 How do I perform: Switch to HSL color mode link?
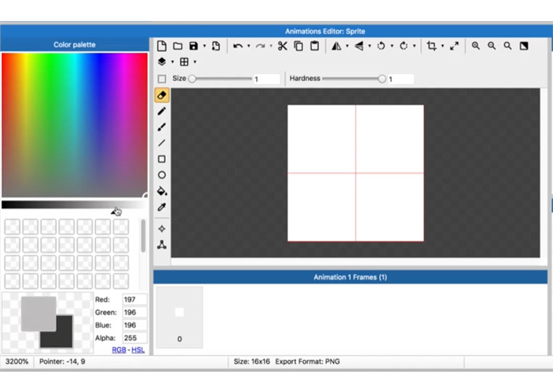pyautogui.click(x=138, y=350)
